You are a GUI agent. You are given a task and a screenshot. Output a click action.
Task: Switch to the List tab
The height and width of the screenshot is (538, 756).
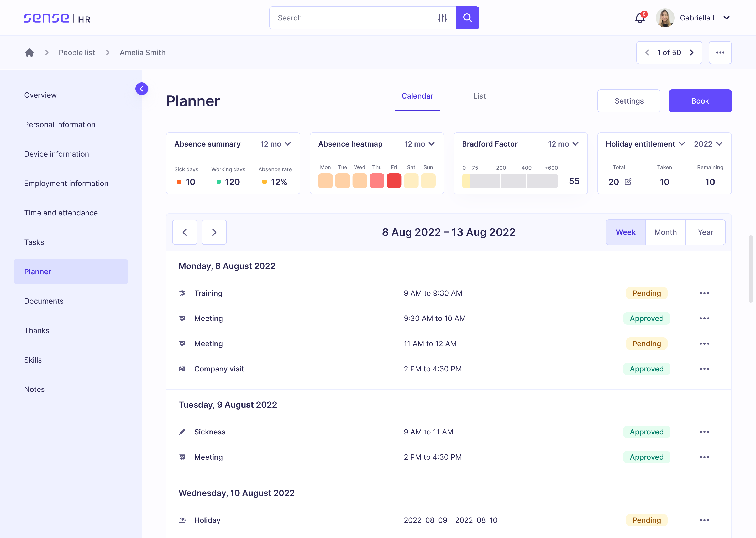click(x=479, y=96)
